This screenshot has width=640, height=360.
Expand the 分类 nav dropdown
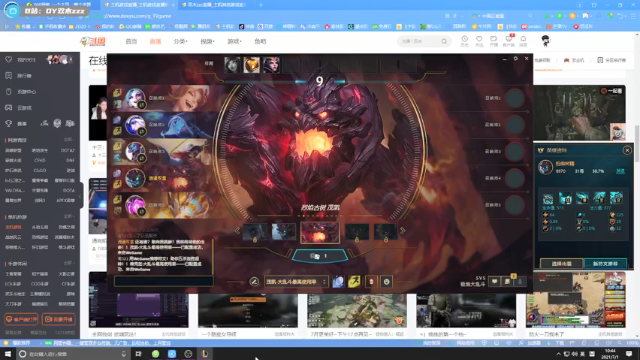point(180,41)
